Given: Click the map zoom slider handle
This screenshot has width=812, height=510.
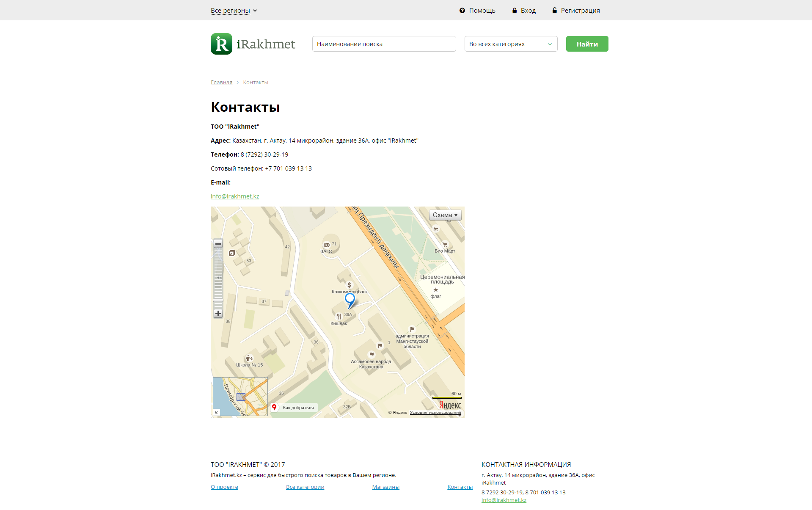Looking at the screenshot, I should click(218, 300).
